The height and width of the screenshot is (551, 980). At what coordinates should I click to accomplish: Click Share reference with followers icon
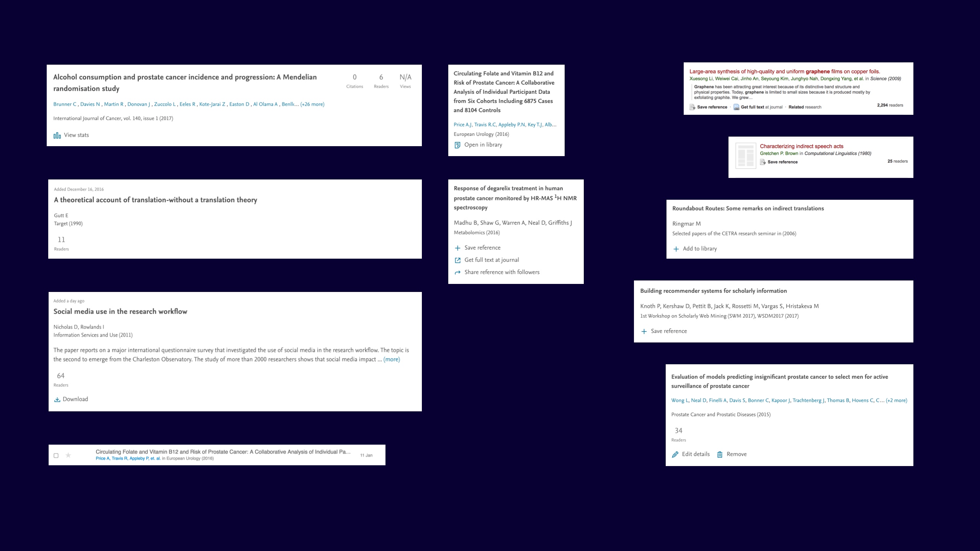click(x=457, y=272)
